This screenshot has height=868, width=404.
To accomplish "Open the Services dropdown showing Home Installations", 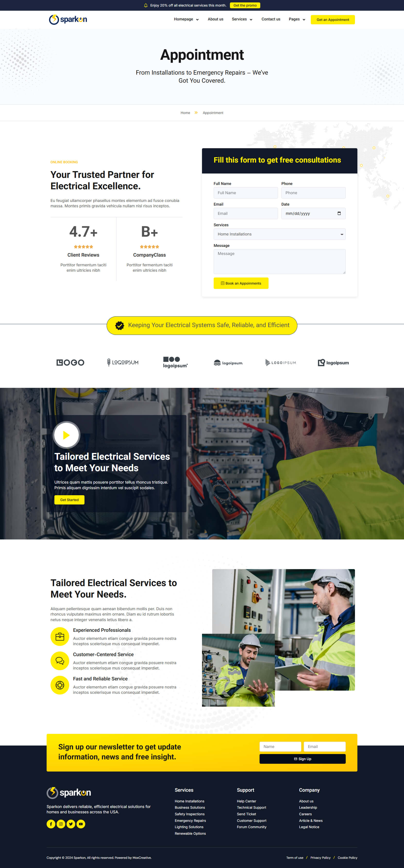I will [279, 234].
